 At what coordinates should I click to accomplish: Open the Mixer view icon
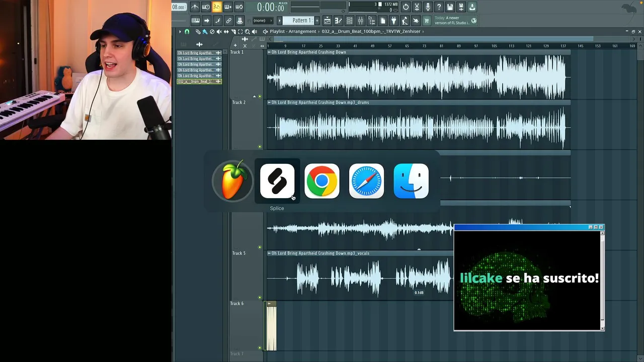click(360, 21)
